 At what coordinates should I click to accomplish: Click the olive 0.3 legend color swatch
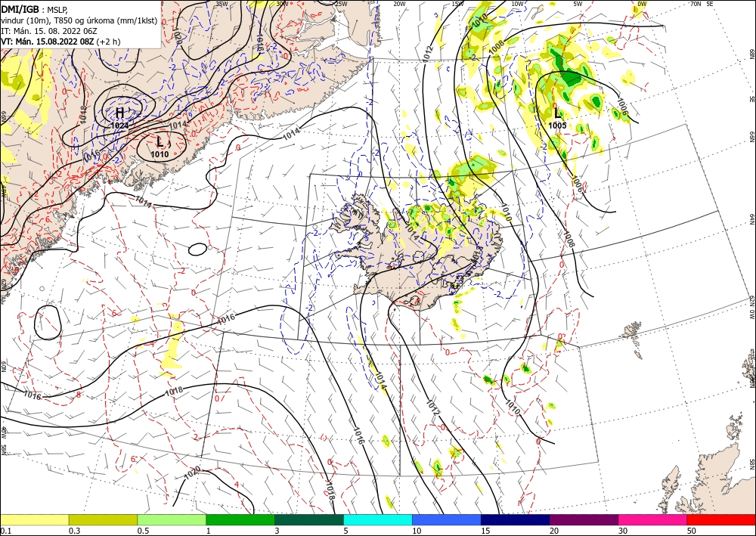[x=103, y=519]
